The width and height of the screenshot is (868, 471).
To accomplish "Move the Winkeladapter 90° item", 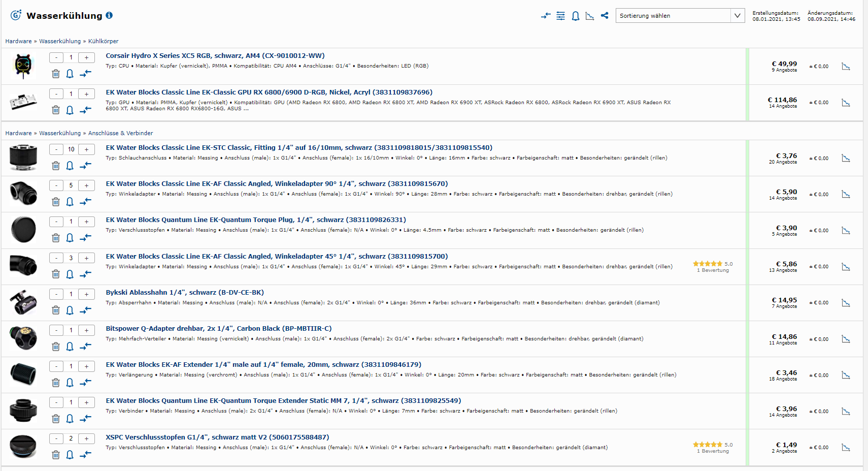I will click(85, 202).
